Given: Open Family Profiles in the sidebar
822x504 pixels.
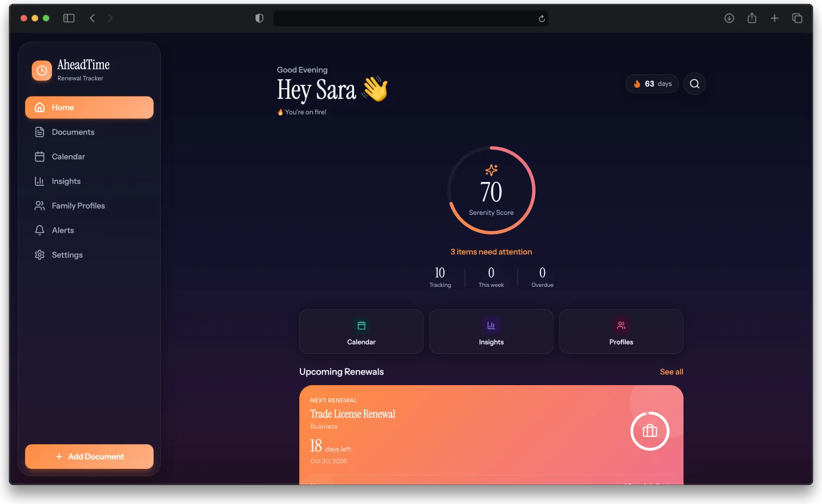Looking at the screenshot, I should [x=89, y=206].
